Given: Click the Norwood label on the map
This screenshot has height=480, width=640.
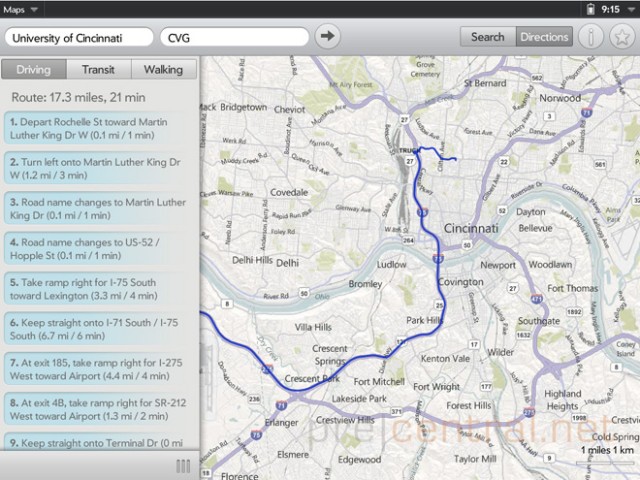Looking at the screenshot, I should coord(560,98).
